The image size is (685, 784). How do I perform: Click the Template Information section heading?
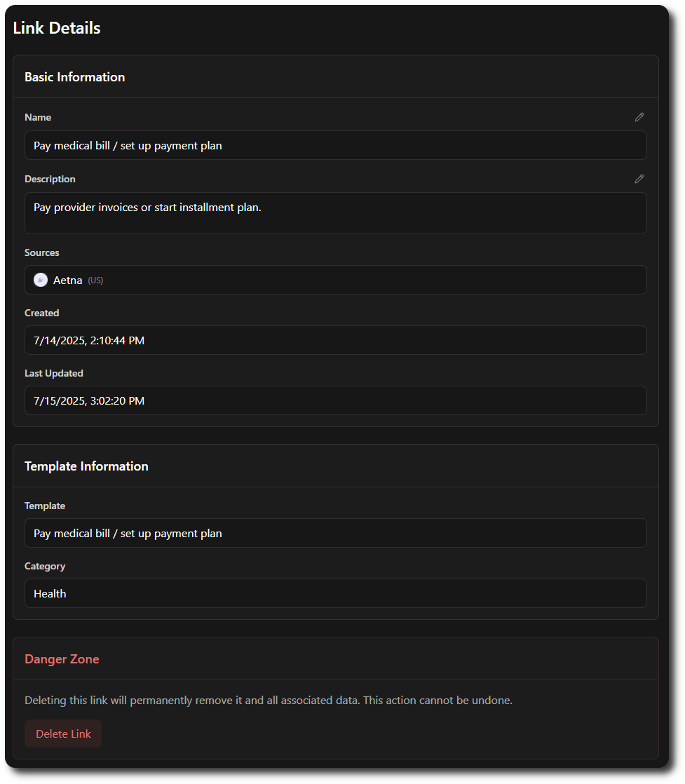coord(86,466)
